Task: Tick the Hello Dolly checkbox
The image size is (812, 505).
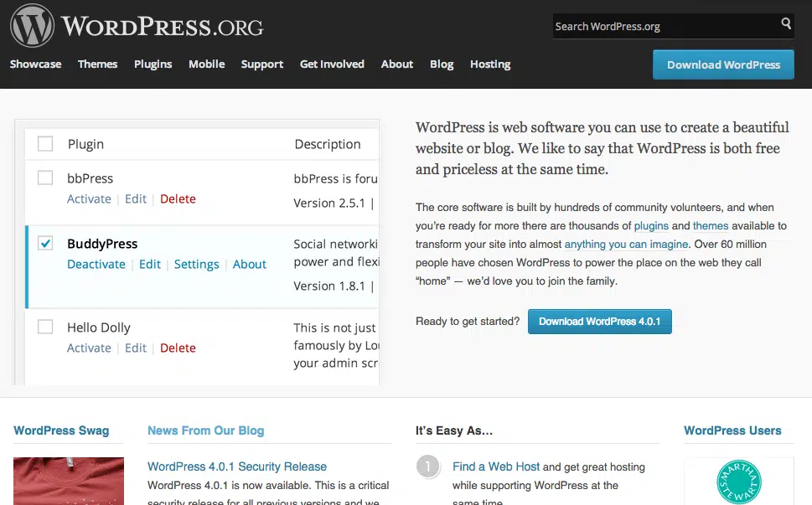Action: click(45, 327)
